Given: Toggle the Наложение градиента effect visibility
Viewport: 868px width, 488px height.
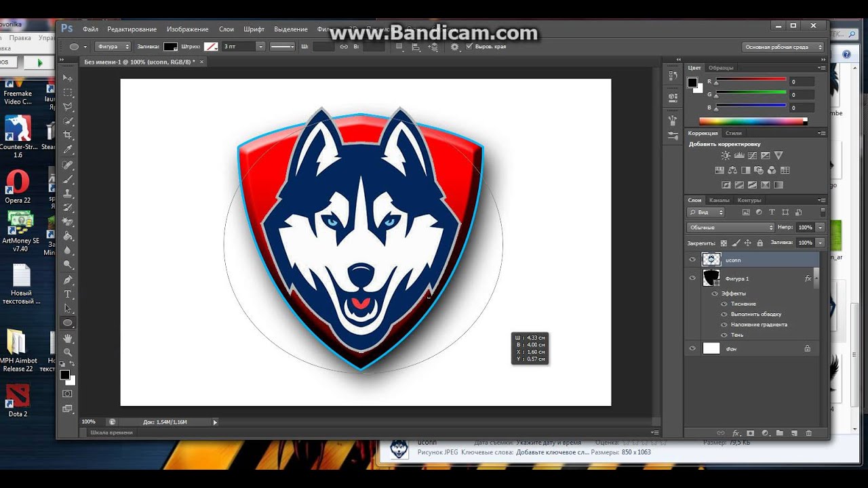Looking at the screenshot, I should (x=724, y=325).
